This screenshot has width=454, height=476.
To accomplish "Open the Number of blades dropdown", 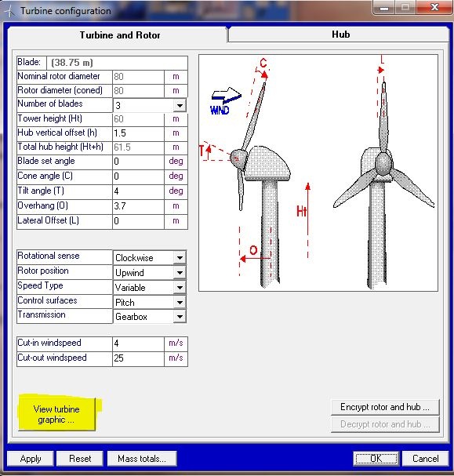I will [180, 106].
